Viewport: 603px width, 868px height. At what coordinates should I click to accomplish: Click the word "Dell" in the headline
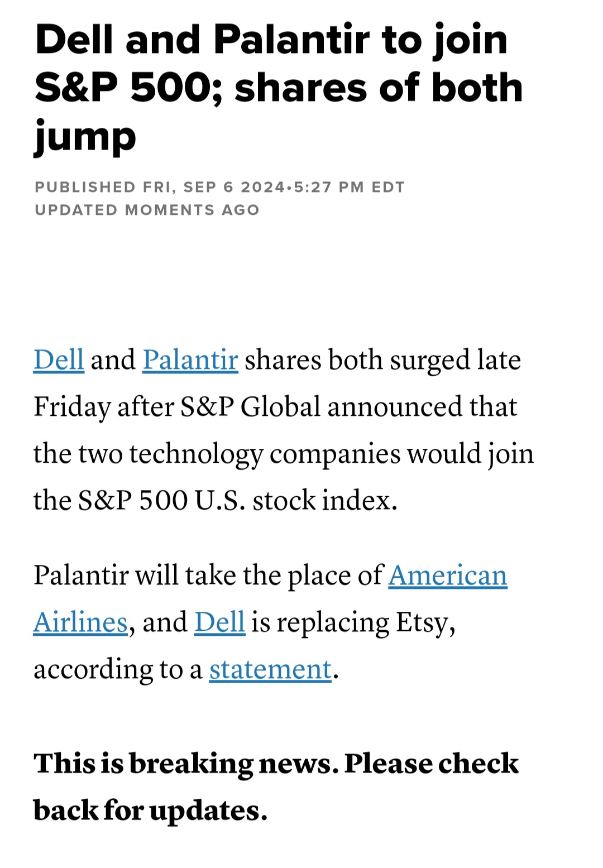click(x=75, y=40)
